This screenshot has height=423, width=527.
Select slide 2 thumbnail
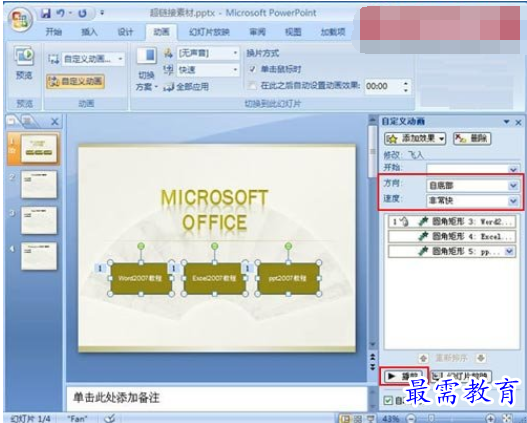tap(39, 184)
